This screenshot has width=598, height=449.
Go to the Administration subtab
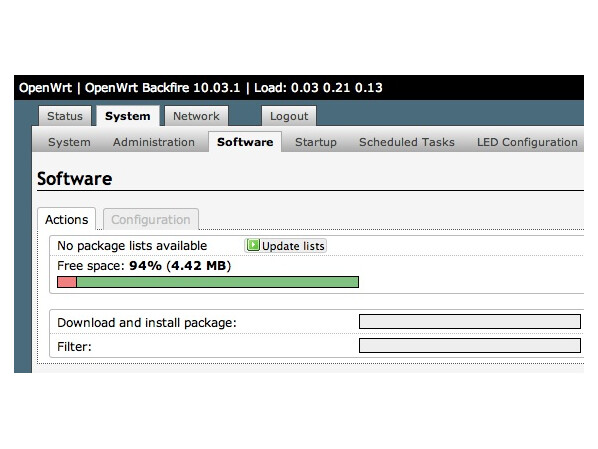coord(154,142)
